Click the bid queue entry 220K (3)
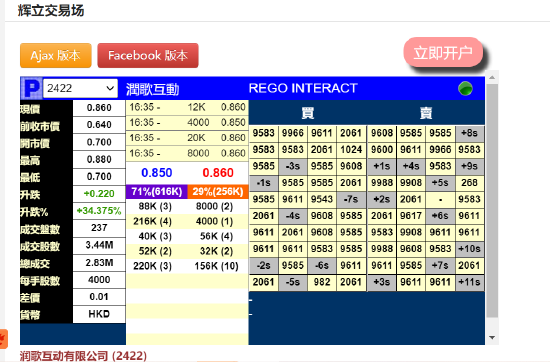 click(x=152, y=266)
